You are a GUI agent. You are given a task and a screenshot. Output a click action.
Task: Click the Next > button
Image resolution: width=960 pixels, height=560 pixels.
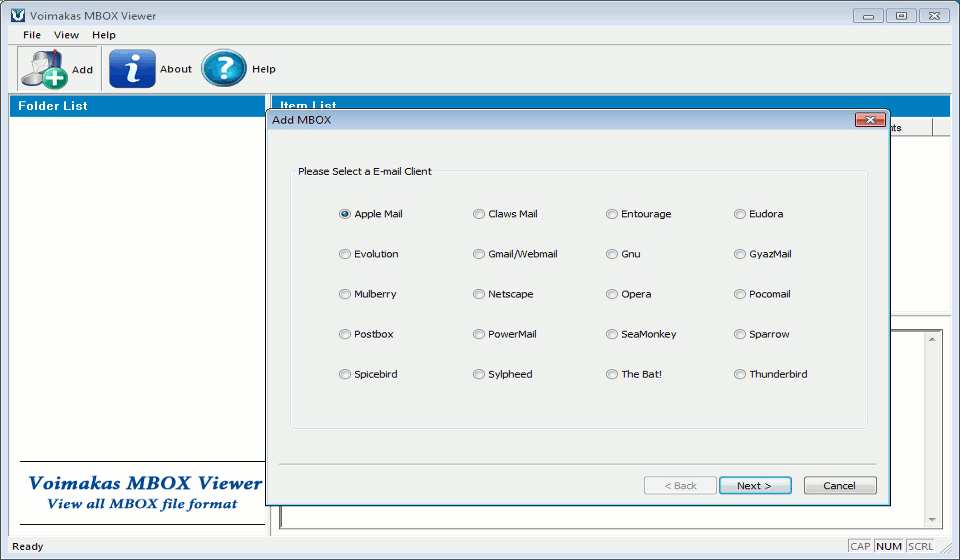pos(755,485)
